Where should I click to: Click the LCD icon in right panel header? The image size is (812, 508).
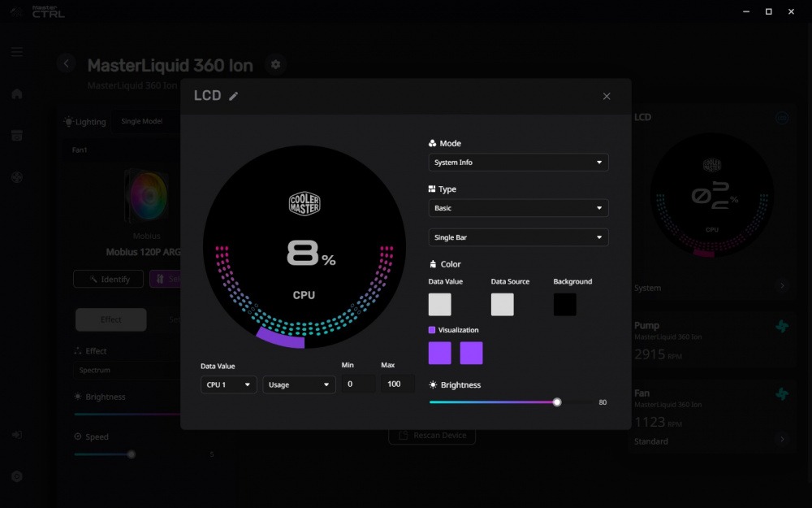coord(782,118)
